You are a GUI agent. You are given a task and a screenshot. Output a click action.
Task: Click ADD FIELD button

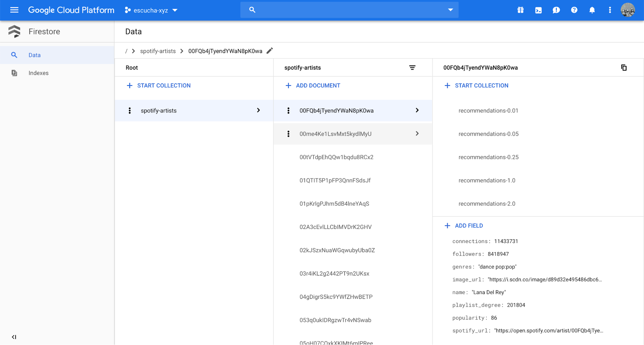pos(469,226)
